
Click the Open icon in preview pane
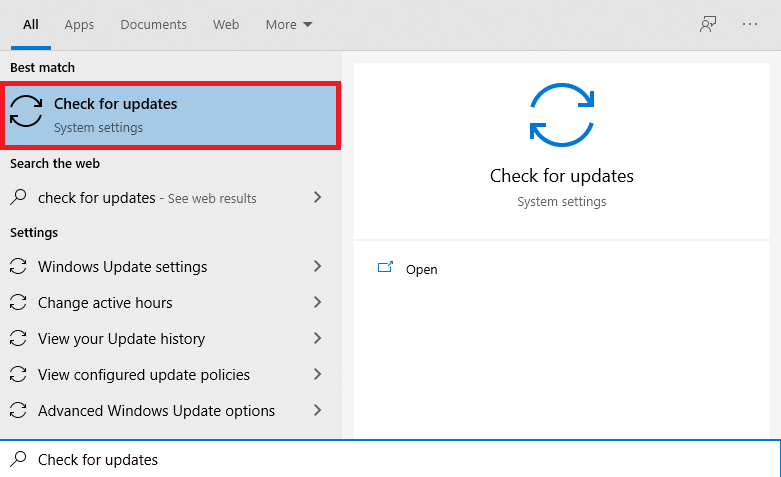tap(385, 268)
